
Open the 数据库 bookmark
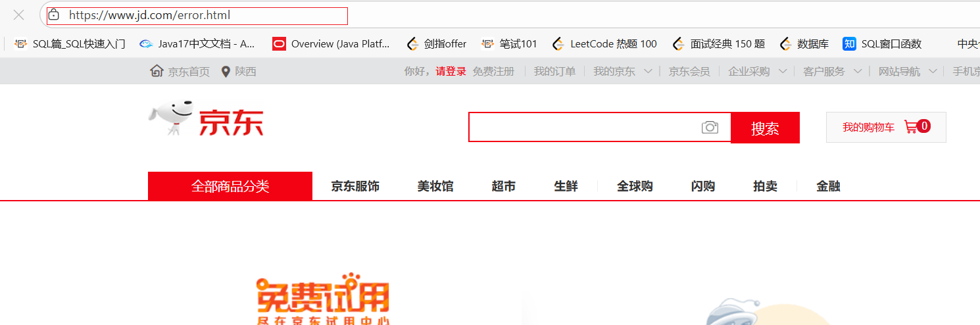click(x=804, y=44)
